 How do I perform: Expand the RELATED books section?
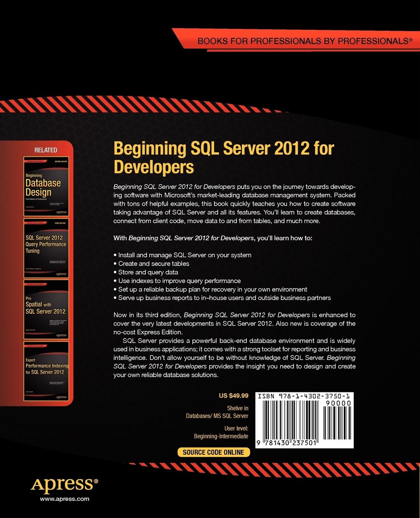click(46, 150)
